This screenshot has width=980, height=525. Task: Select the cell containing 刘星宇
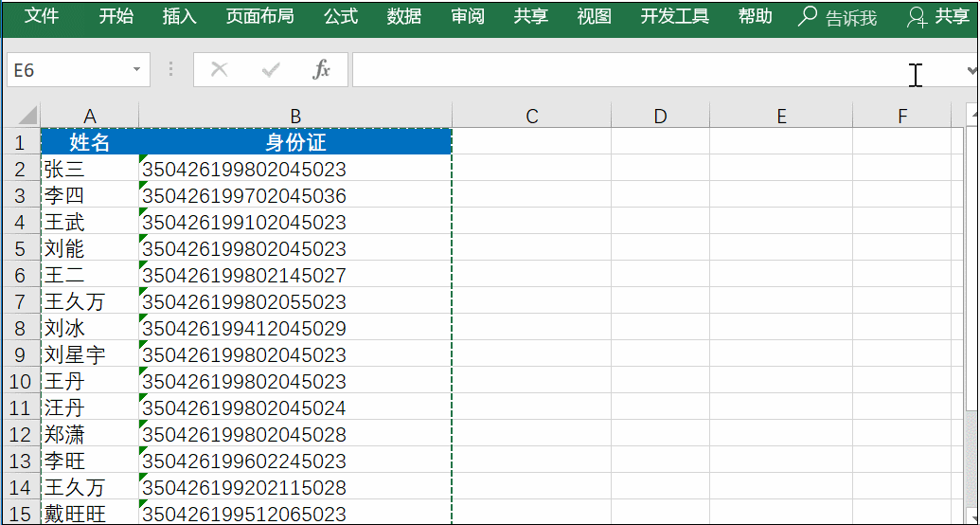[89, 354]
